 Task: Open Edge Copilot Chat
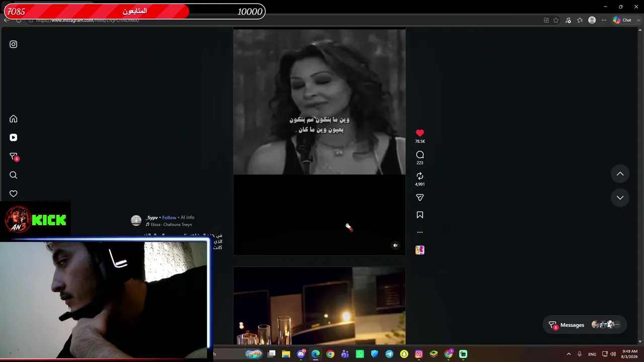point(622,20)
